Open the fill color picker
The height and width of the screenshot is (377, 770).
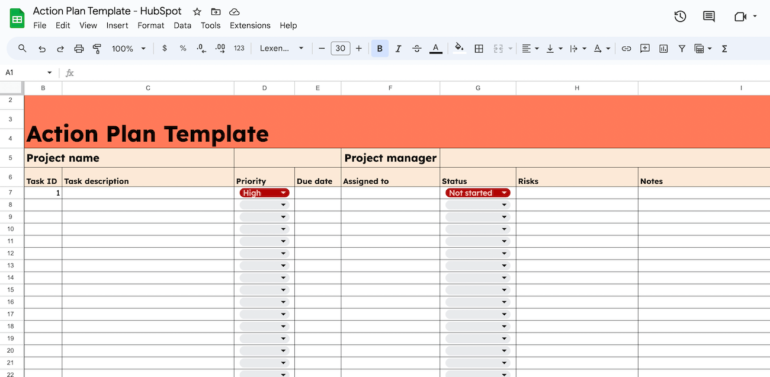[x=460, y=48]
